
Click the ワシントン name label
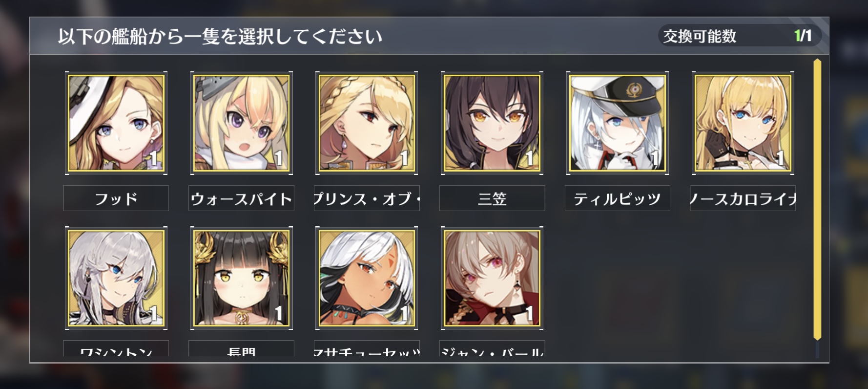[x=116, y=348]
